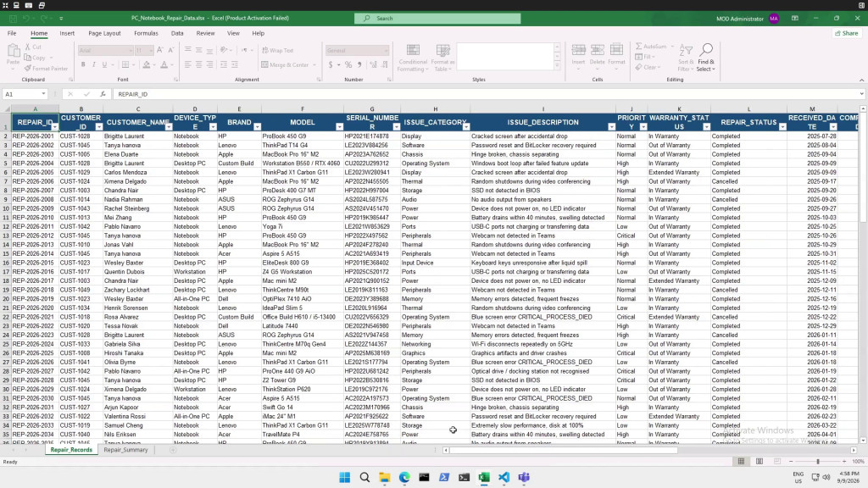Open the Insert ribbon tab
Image resolution: width=868 pixels, height=488 pixels.
(x=67, y=33)
